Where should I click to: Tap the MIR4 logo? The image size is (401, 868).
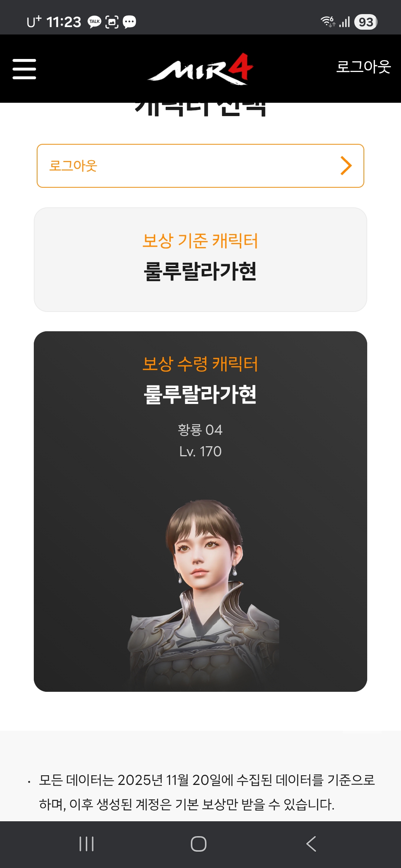click(200, 69)
